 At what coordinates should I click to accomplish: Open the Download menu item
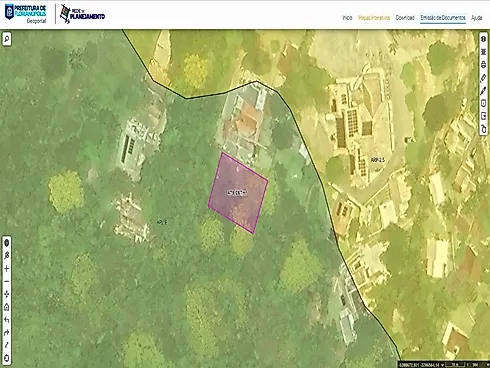point(405,18)
